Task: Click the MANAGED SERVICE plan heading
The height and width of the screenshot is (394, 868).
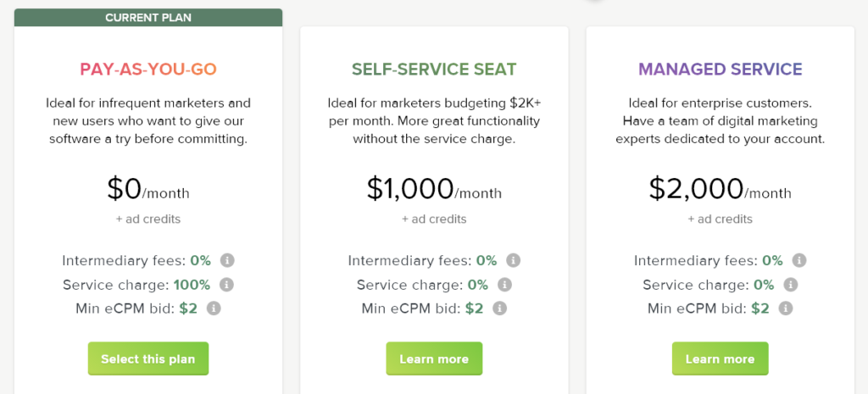Action: pyautogui.click(x=721, y=69)
